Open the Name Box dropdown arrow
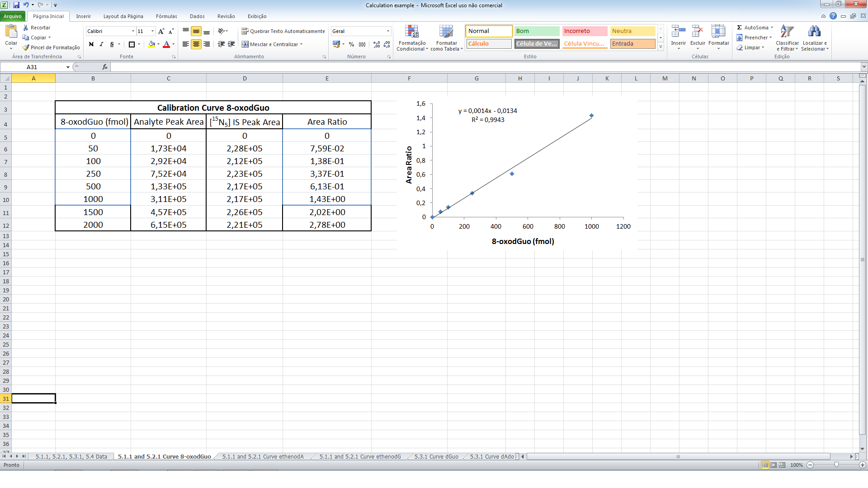The width and height of the screenshot is (868, 488). (68, 67)
